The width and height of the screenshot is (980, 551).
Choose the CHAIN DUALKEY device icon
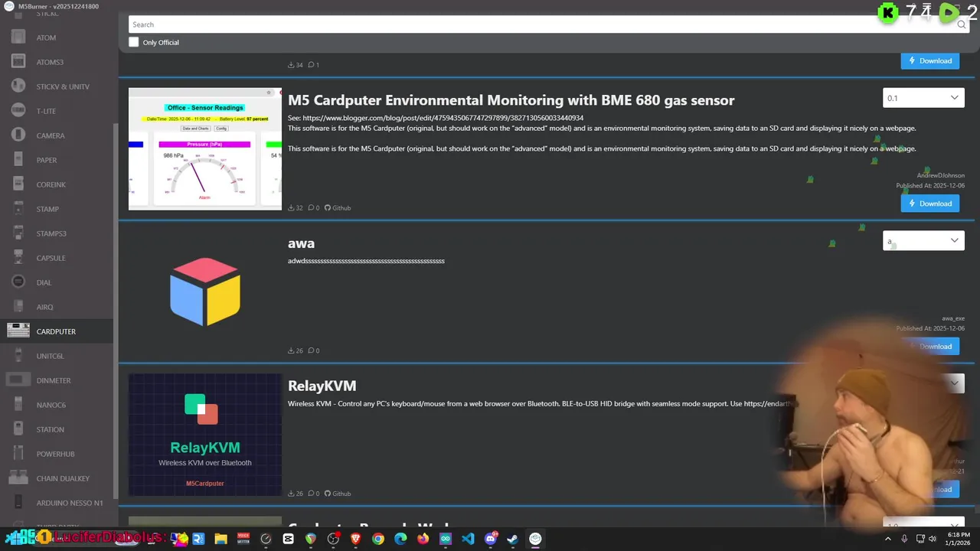pyautogui.click(x=18, y=478)
